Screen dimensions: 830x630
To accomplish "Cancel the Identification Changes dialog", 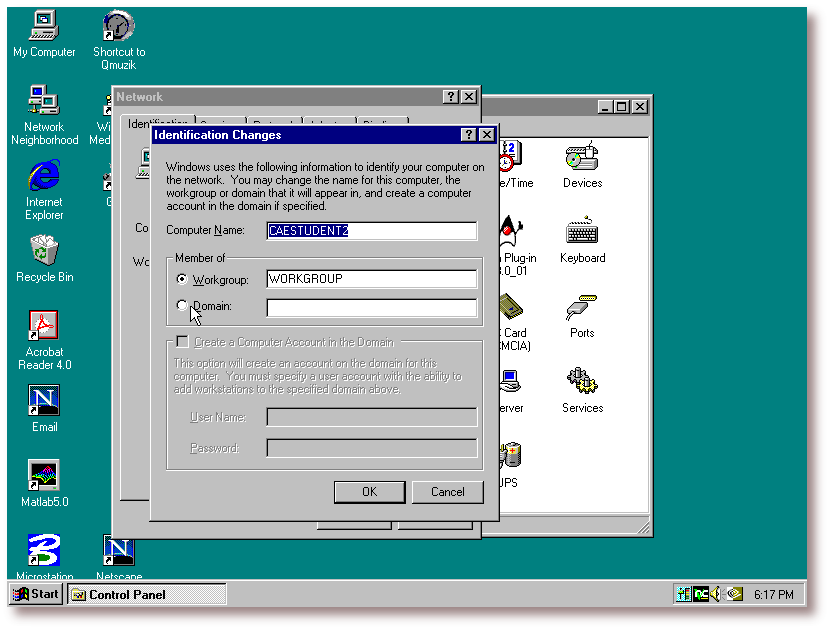I will point(447,492).
